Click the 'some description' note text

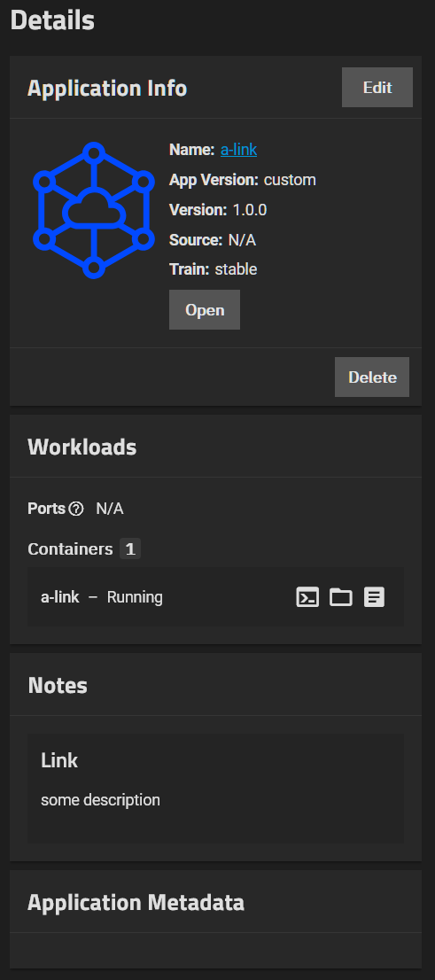pyautogui.click(x=101, y=800)
